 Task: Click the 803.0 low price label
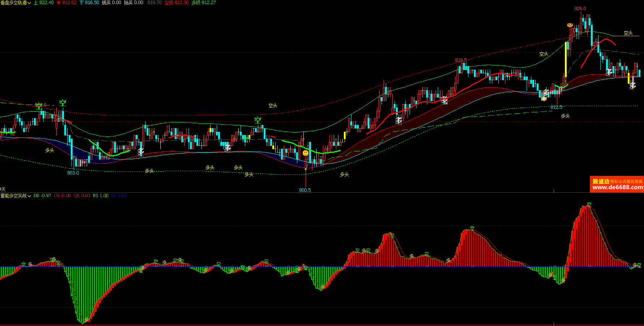(x=73, y=173)
